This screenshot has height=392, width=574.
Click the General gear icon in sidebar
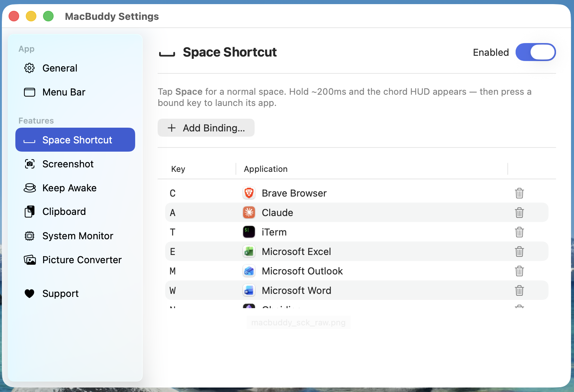click(30, 68)
